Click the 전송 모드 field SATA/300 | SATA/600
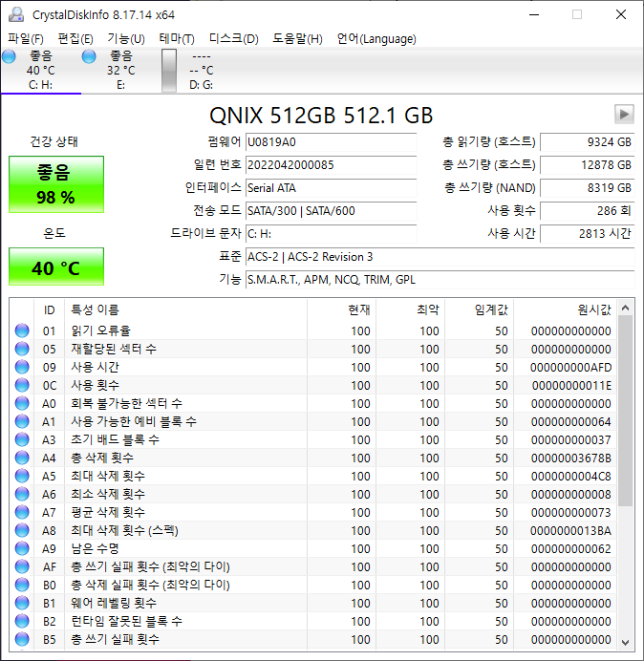 point(331,211)
